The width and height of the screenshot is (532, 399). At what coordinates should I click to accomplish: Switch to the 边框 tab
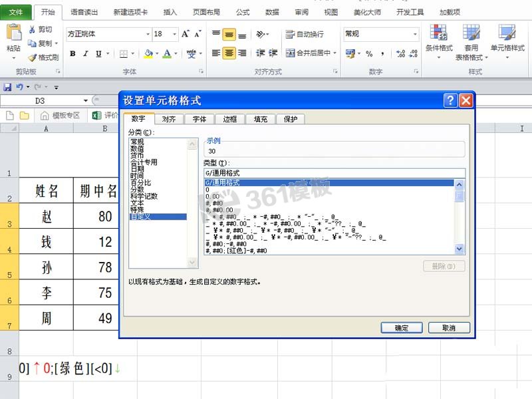coord(229,119)
